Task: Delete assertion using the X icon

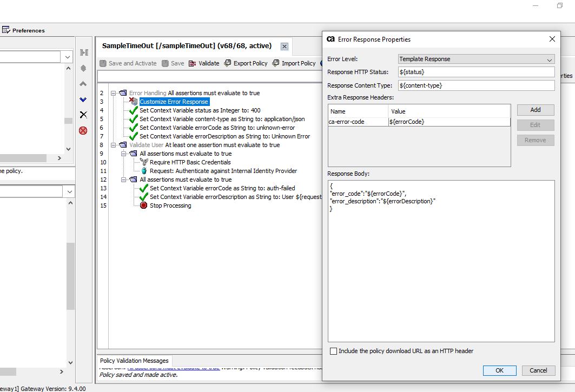Action: 83,115
